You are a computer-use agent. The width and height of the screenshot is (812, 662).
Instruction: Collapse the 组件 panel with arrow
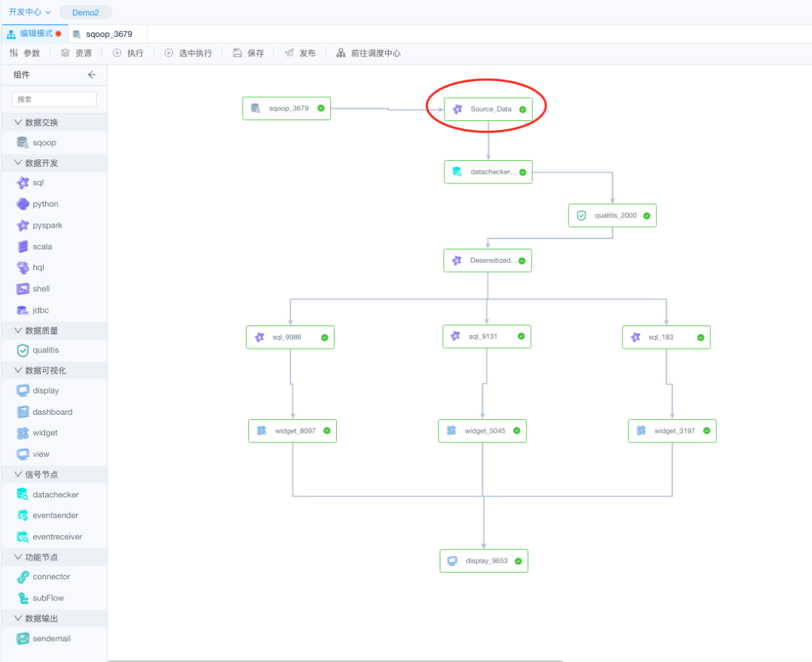pyautogui.click(x=92, y=74)
